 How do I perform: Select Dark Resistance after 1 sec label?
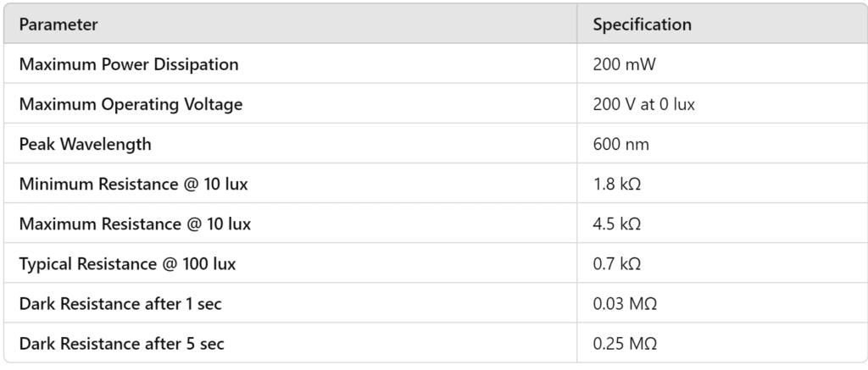[121, 304]
